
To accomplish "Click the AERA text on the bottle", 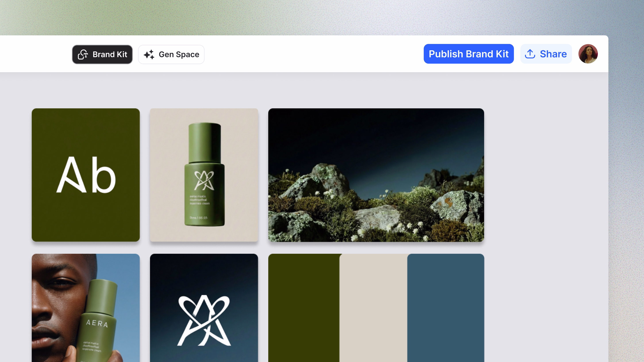I will pos(97,323).
